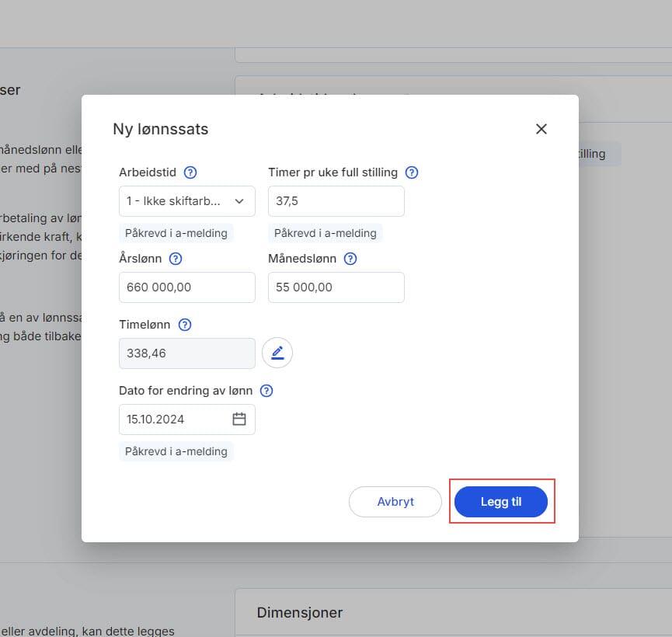Click the pencil icon to edit Timelønn
The width and height of the screenshot is (672, 637).
[x=277, y=353]
